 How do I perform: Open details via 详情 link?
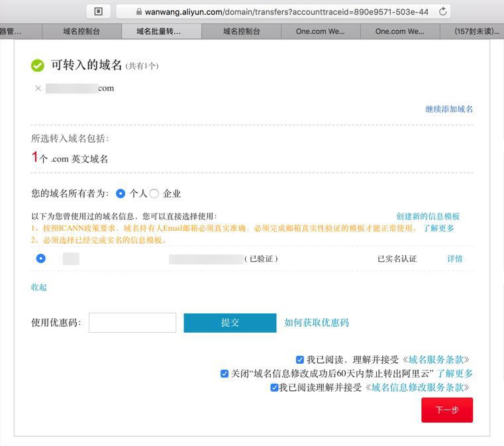(x=455, y=258)
